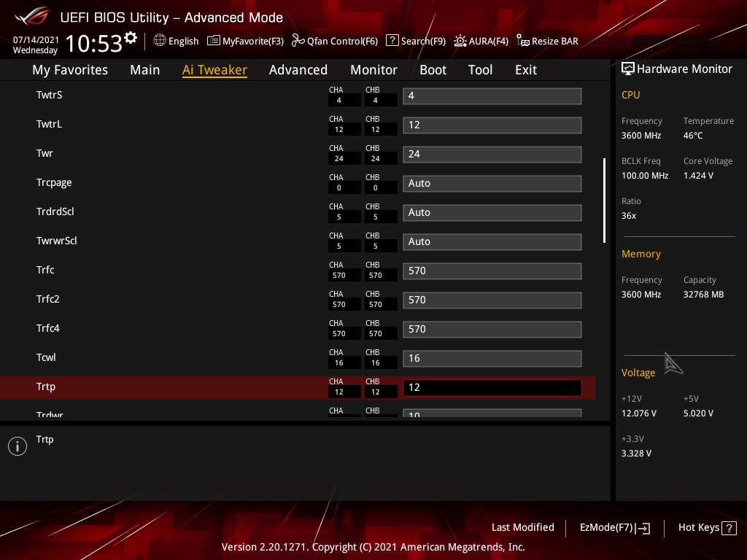Open Hot Keys help

[699, 528]
